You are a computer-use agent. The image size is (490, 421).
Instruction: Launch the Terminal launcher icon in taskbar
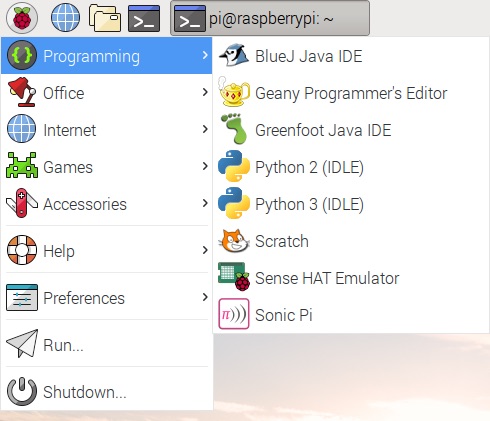click(x=144, y=18)
